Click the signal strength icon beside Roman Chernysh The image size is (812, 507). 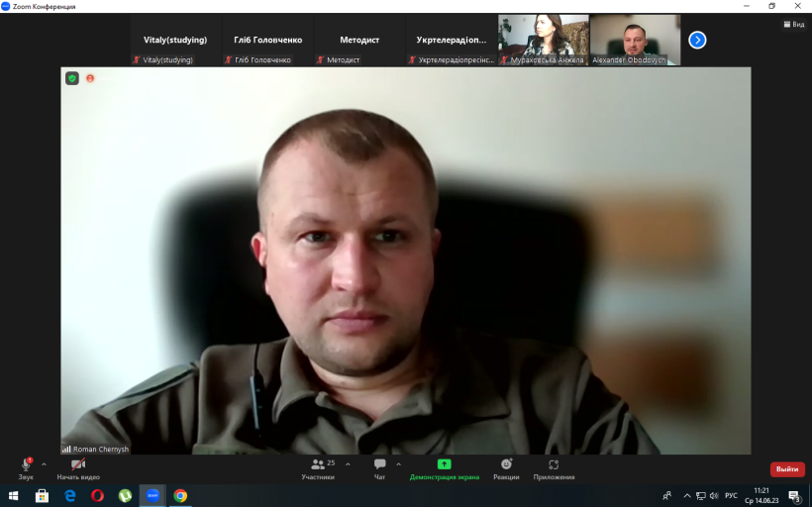[x=66, y=449]
